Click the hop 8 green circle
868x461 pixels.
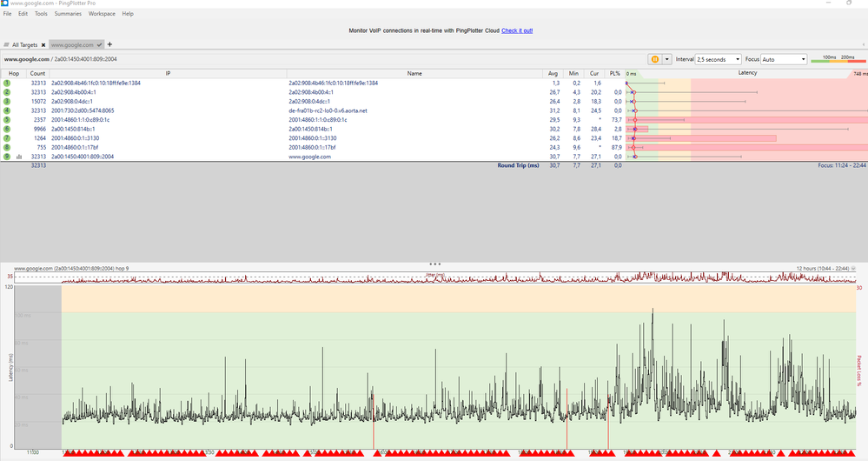[x=7, y=147]
